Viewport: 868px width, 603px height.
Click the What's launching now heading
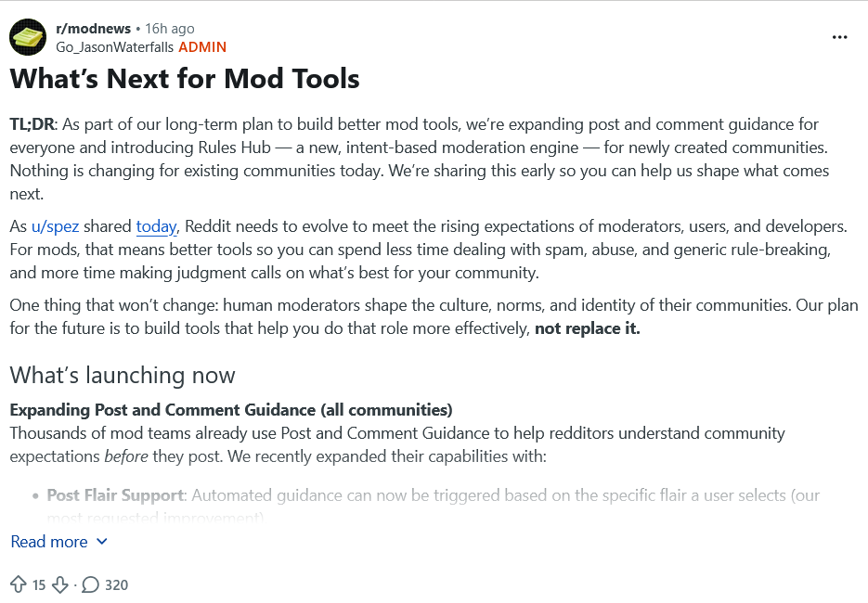click(123, 375)
